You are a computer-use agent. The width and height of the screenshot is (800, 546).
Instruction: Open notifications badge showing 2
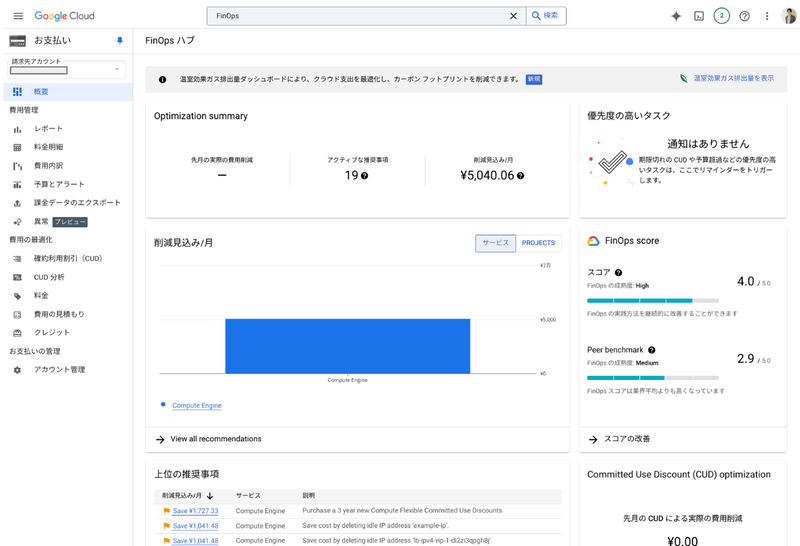(x=721, y=16)
